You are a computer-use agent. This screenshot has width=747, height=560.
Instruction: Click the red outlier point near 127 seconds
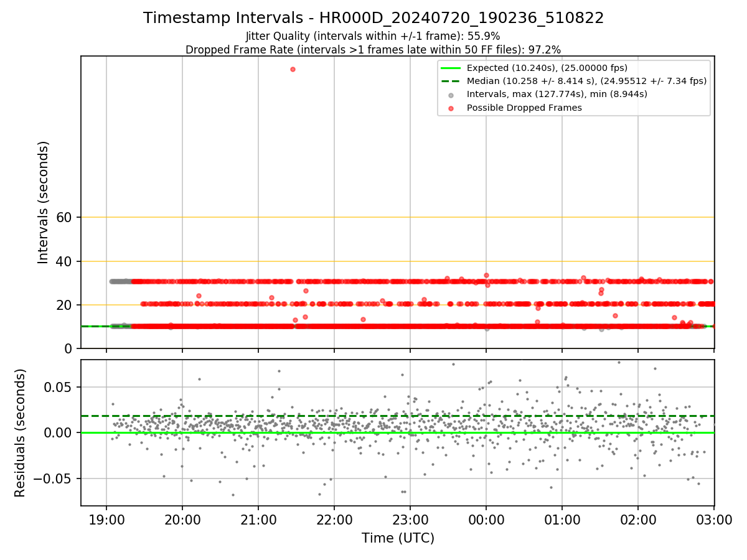click(293, 69)
